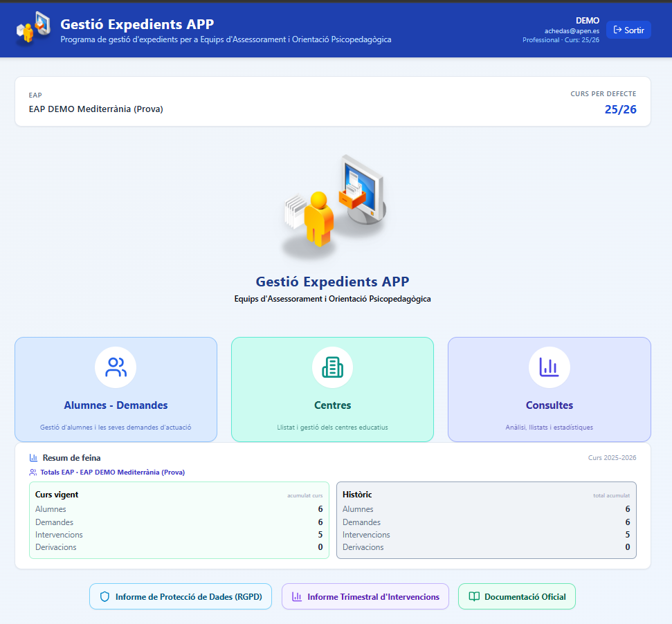
Task: Open Documentació Oficial
Action: tap(517, 596)
